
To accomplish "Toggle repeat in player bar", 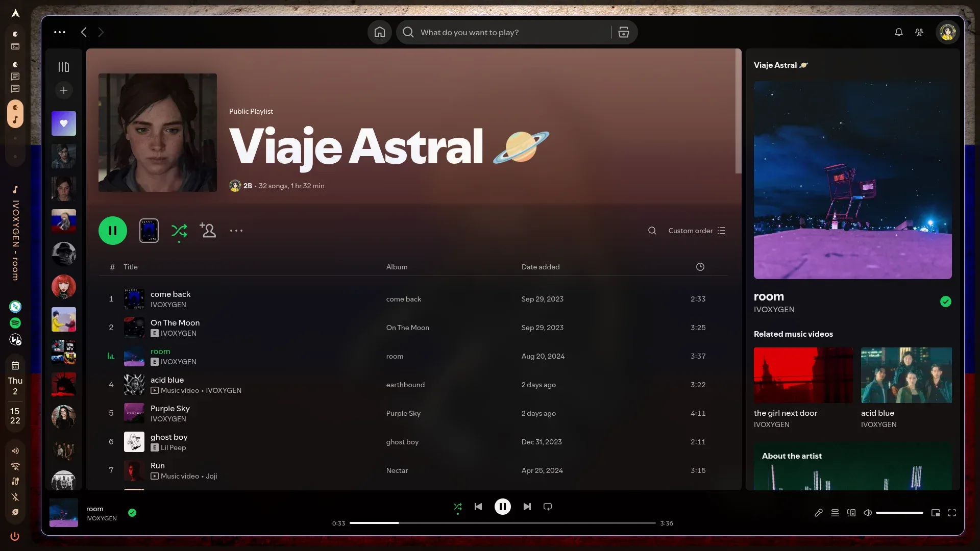I will [548, 507].
